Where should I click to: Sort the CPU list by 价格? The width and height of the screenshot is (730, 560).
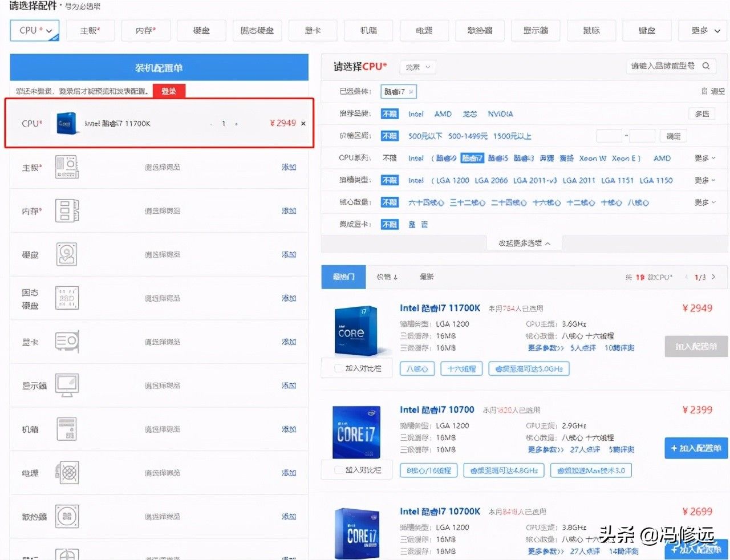pos(387,277)
